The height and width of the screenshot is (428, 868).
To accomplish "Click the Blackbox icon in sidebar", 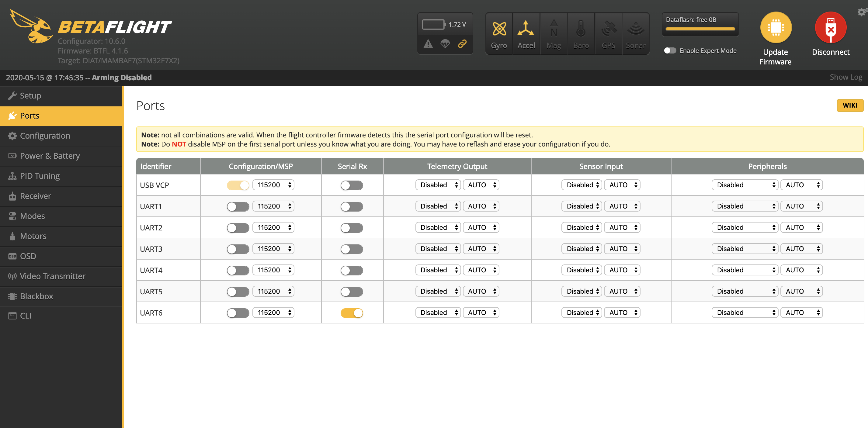I will (x=12, y=296).
